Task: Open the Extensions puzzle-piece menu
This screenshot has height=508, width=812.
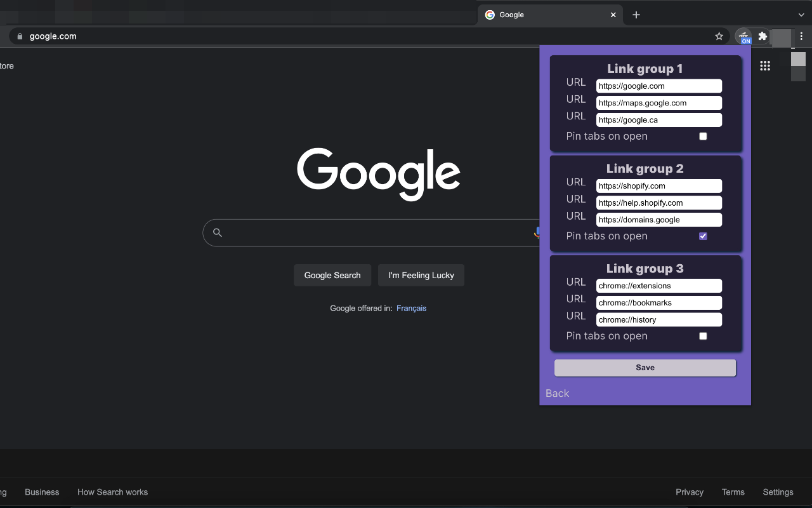Action: pyautogui.click(x=763, y=36)
